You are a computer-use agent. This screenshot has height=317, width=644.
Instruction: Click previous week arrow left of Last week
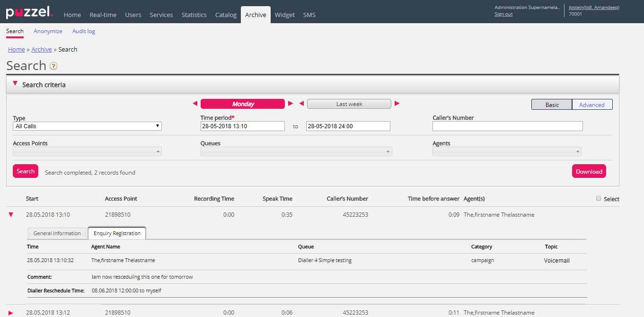pos(301,104)
